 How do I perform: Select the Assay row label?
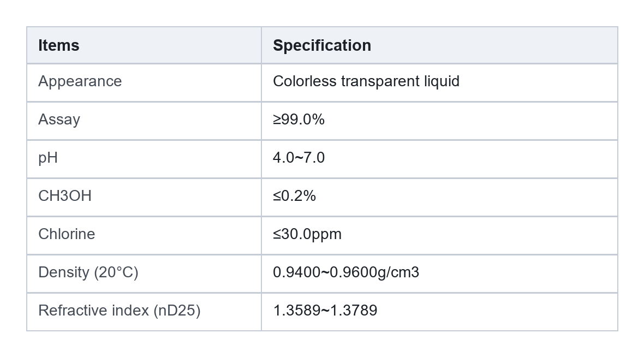coord(59,120)
